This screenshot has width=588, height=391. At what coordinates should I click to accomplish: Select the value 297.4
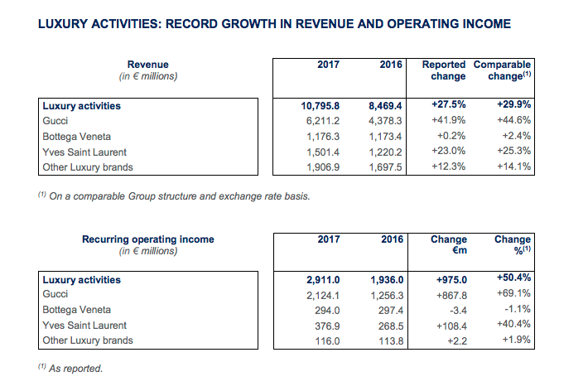coord(391,311)
